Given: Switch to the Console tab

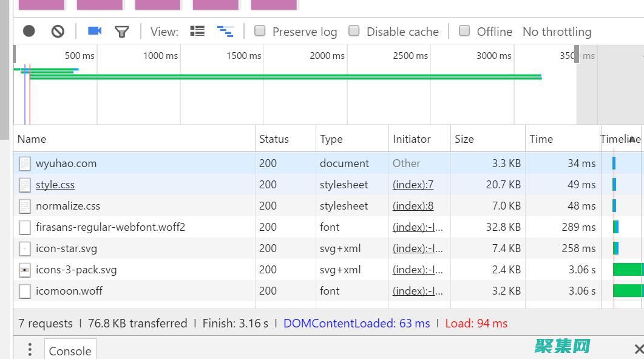Looking at the screenshot, I should [70, 350].
